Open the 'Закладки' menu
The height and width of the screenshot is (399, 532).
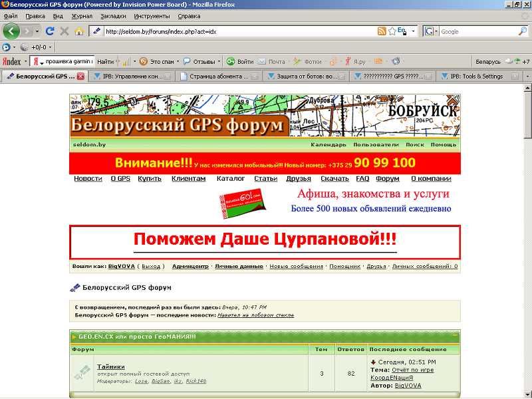point(113,16)
